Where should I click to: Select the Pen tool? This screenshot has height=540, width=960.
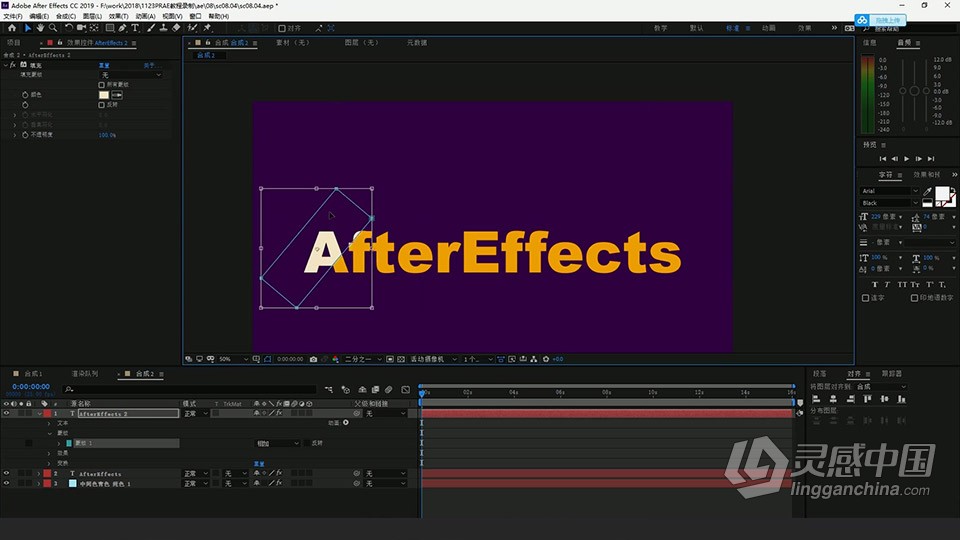point(123,28)
